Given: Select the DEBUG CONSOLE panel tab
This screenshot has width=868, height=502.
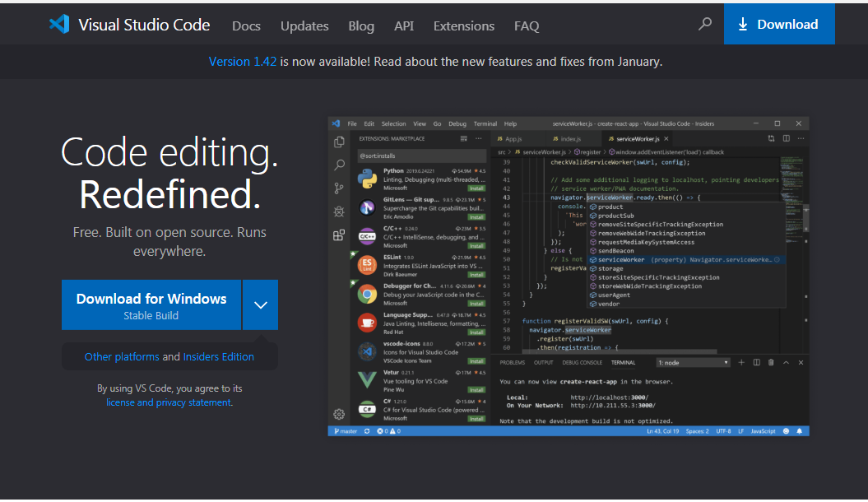Looking at the screenshot, I should tap(582, 363).
